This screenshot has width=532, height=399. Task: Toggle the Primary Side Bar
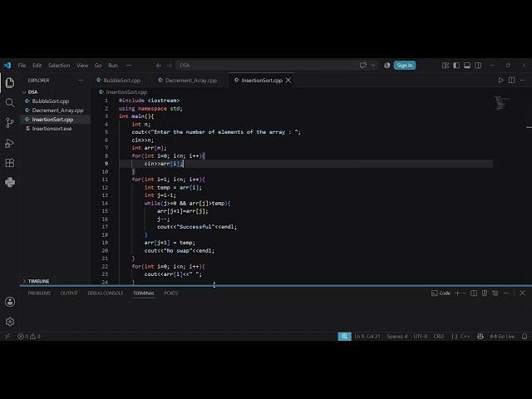(456, 65)
